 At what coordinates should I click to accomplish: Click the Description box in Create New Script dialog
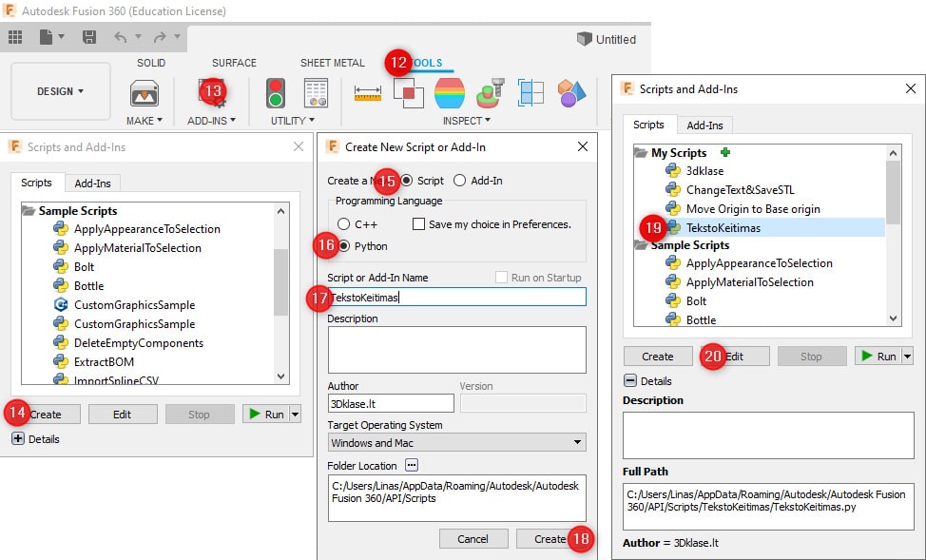pos(456,350)
